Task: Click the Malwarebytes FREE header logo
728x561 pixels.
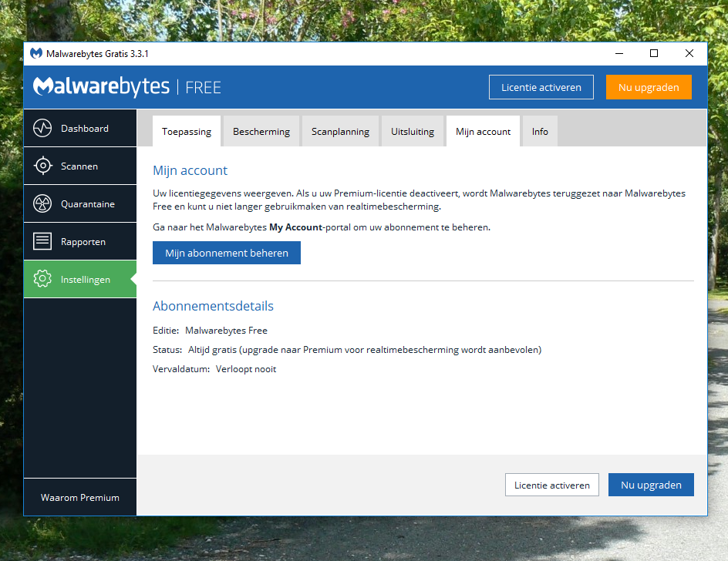Action: click(x=126, y=87)
